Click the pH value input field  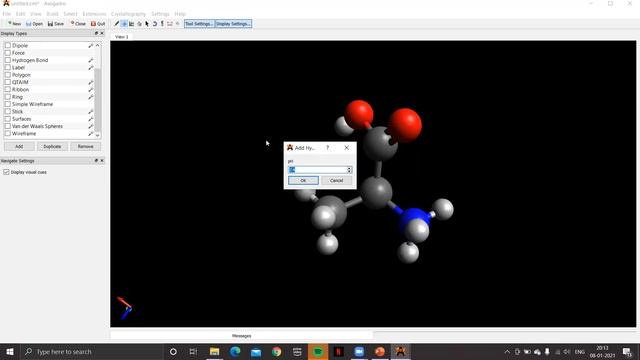[x=318, y=170]
